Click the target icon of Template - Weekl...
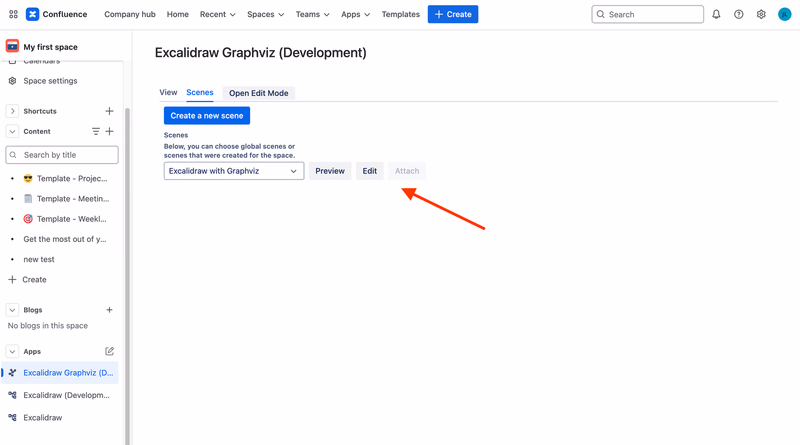 click(28, 219)
